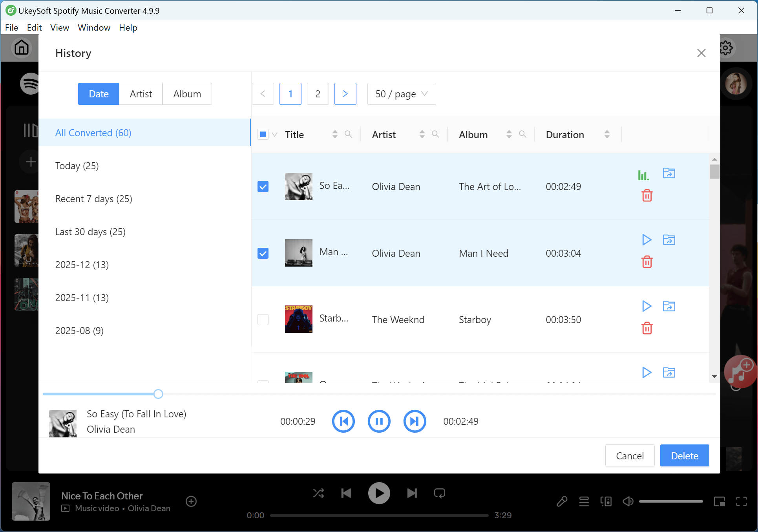The width and height of the screenshot is (758, 532).
Task: Click the Delete button
Action: click(x=685, y=455)
